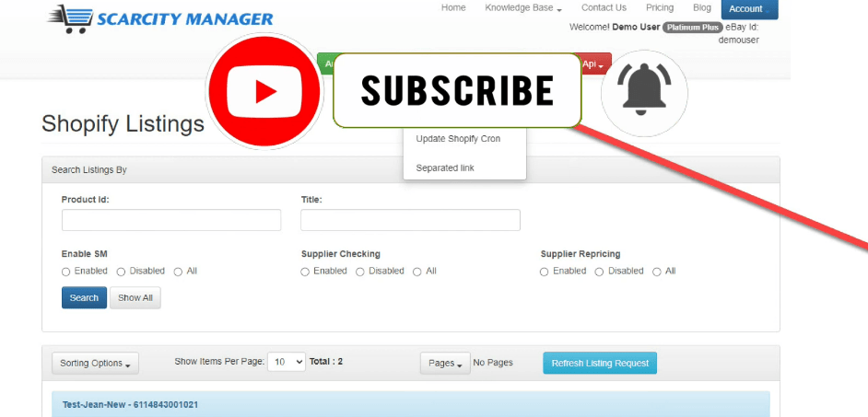Select All under Supplier Checking
The width and height of the screenshot is (868, 417).
[x=417, y=272]
